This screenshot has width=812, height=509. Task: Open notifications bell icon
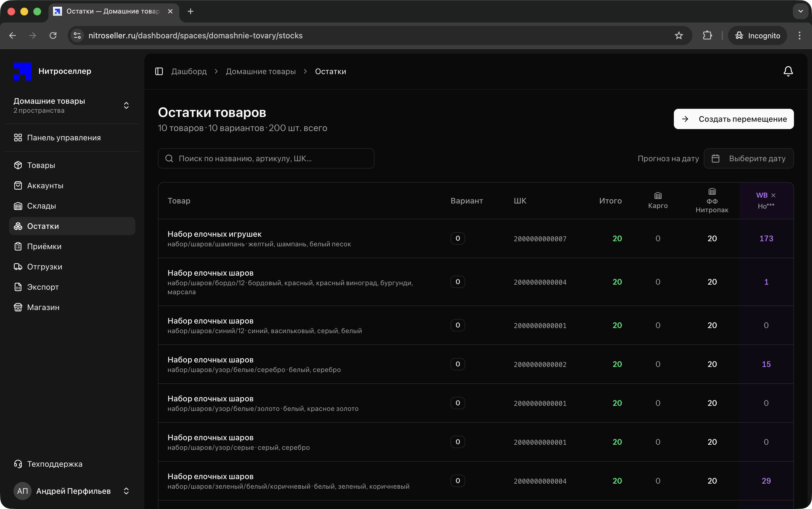[788, 71]
